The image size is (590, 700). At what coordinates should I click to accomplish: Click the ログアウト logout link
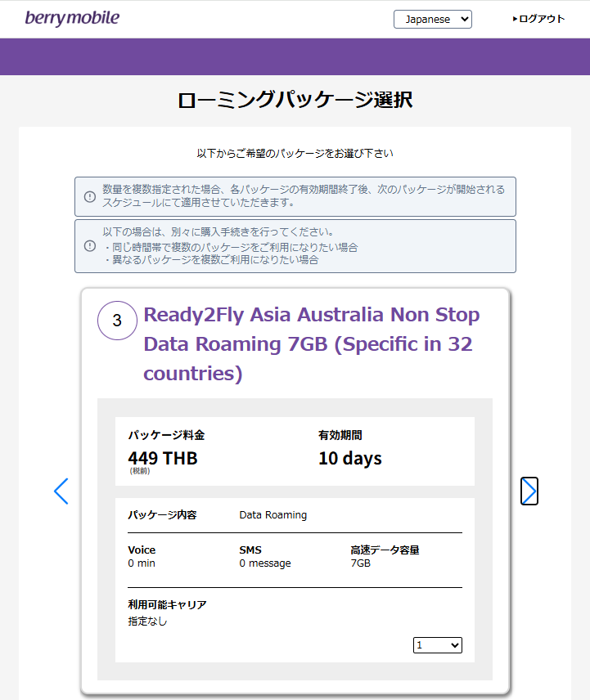coord(538,19)
